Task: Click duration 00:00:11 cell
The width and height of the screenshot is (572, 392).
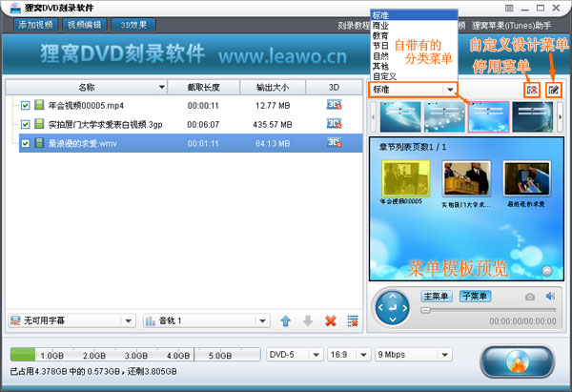Action: (x=203, y=106)
